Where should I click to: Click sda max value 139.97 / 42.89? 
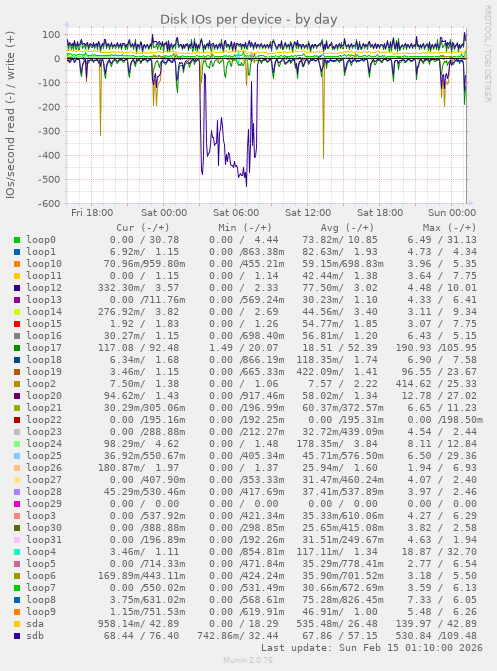436,623
